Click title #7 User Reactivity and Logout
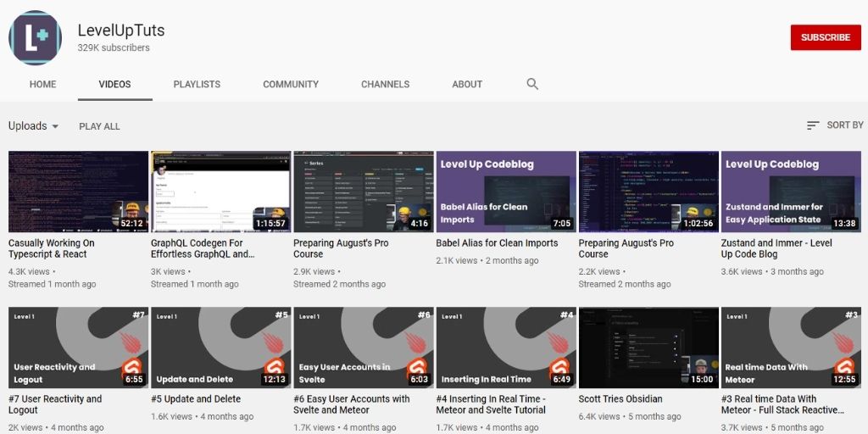 [55, 404]
